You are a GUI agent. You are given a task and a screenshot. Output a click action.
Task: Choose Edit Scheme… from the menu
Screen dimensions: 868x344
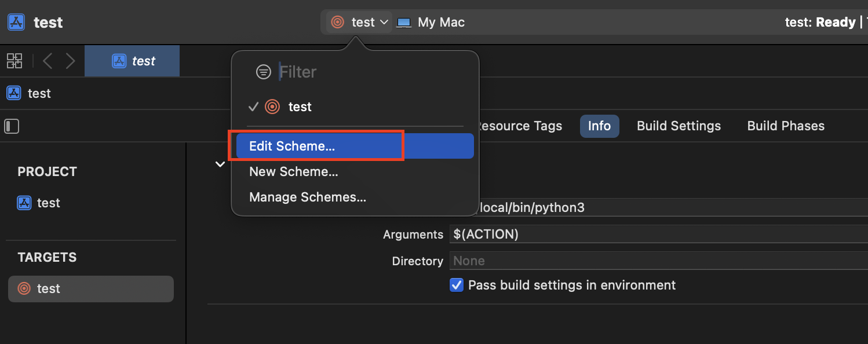coord(292,146)
